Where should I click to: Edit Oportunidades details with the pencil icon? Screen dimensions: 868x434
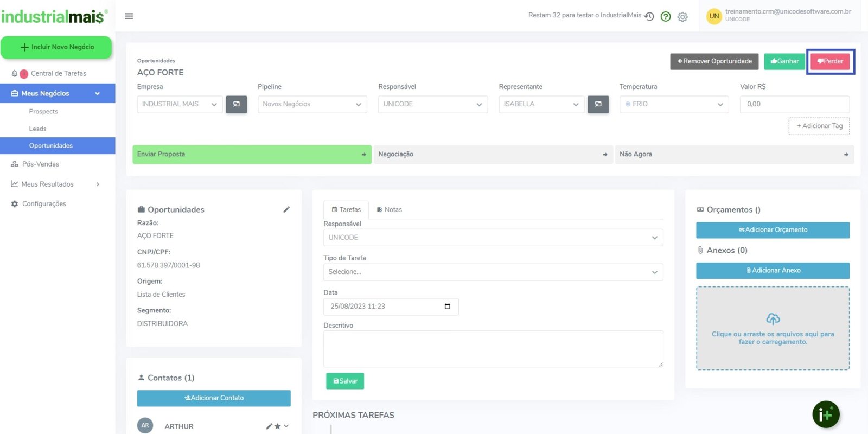click(x=286, y=209)
